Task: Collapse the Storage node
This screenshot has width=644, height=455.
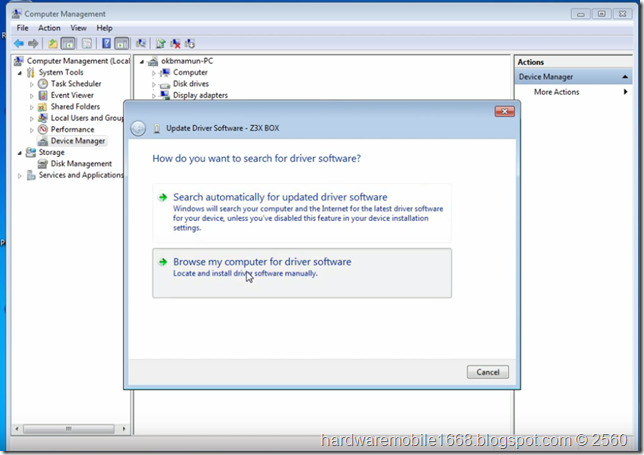Action: click(x=20, y=153)
